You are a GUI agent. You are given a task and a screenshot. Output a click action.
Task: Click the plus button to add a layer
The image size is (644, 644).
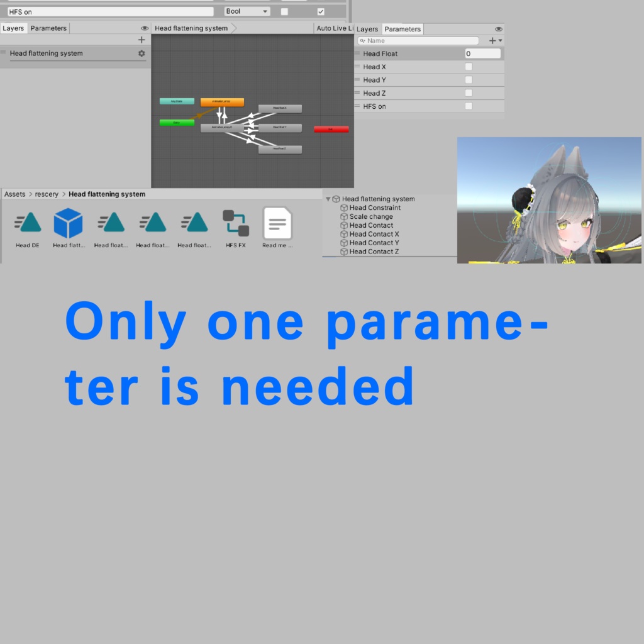[141, 40]
